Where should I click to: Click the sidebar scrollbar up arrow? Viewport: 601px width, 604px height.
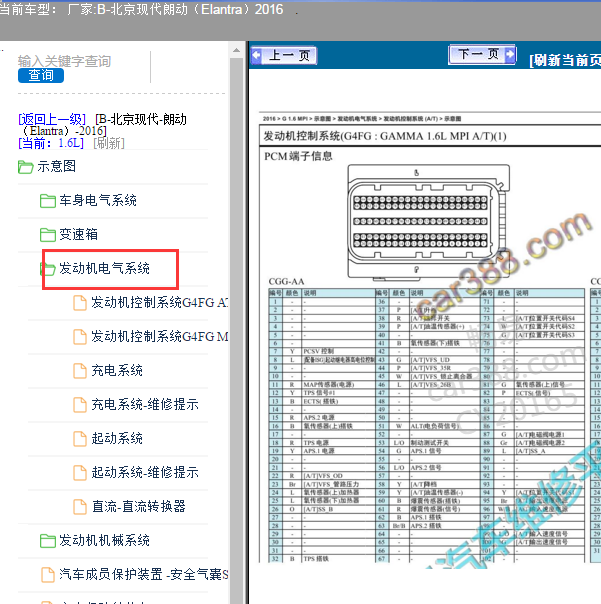click(236, 50)
